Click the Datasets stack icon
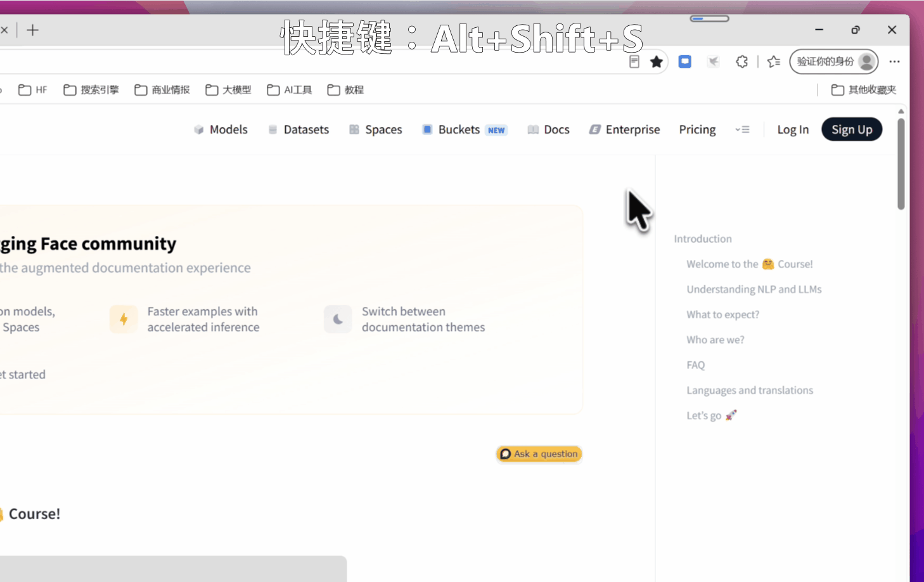The height and width of the screenshot is (582, 924). 273,129
